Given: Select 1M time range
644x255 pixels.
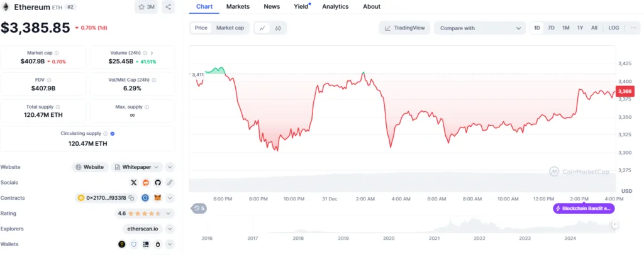Looking at the screenshot, I should (x=565, y=28).
